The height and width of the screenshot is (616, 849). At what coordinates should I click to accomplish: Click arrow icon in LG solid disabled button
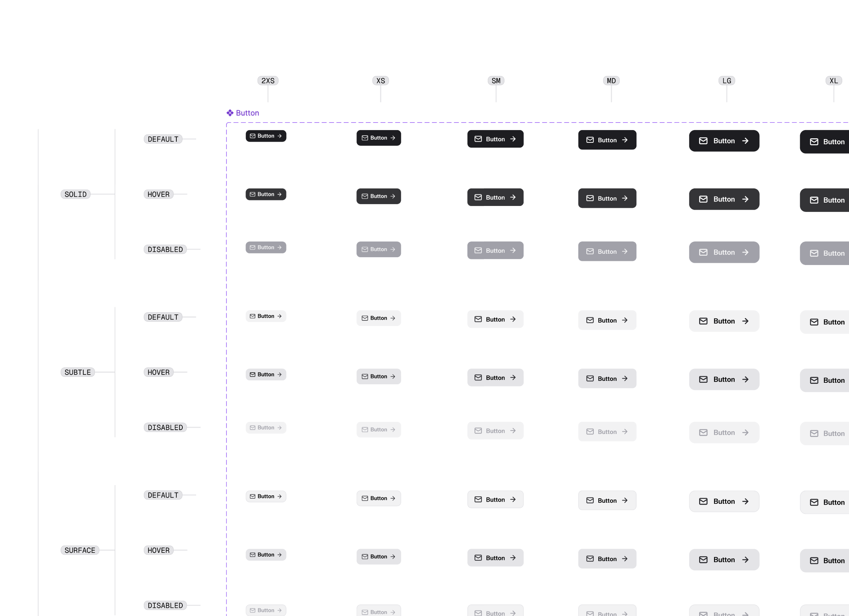[x=745, y=252]
